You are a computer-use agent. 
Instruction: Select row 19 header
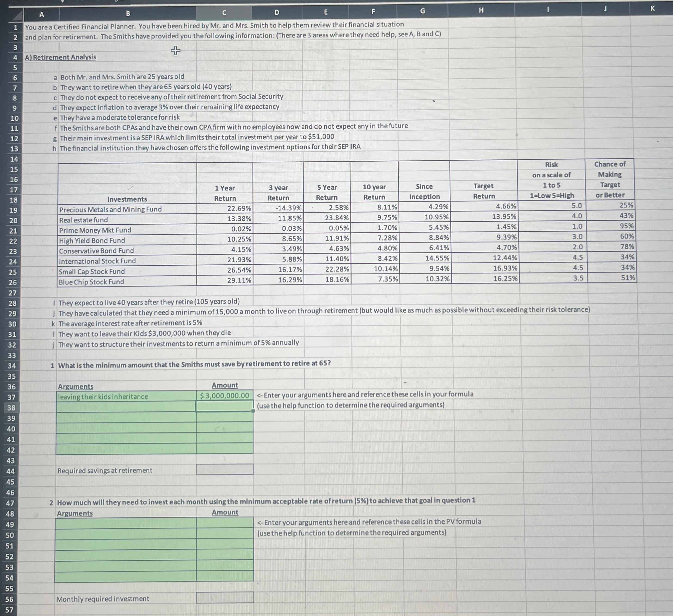(x=13, y=210)
